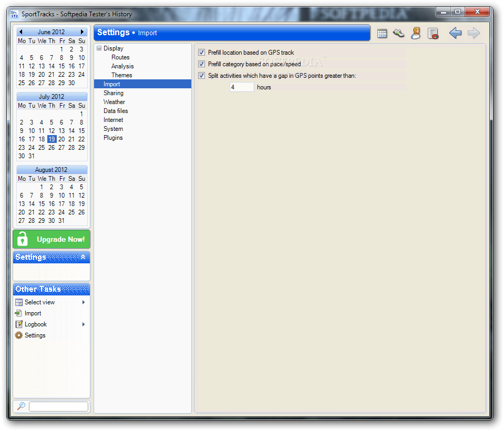Toggle Split activities with GPS gap

201,76
